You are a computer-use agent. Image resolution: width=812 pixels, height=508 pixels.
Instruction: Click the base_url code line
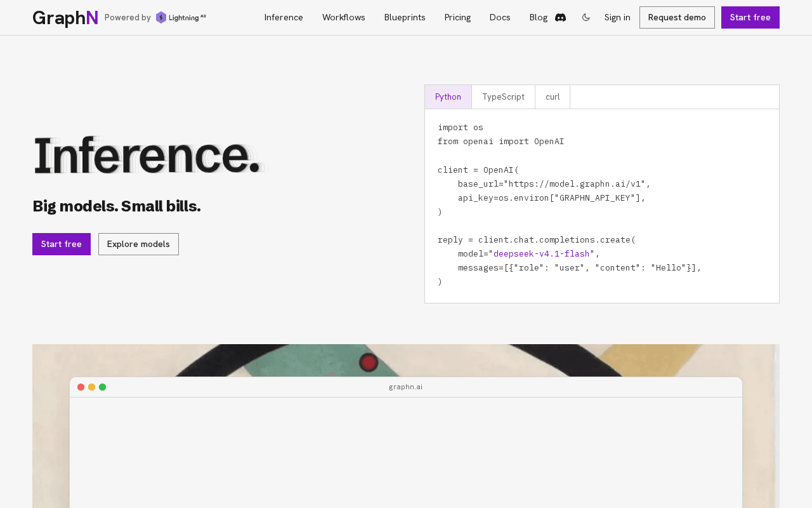coord(554,184)
